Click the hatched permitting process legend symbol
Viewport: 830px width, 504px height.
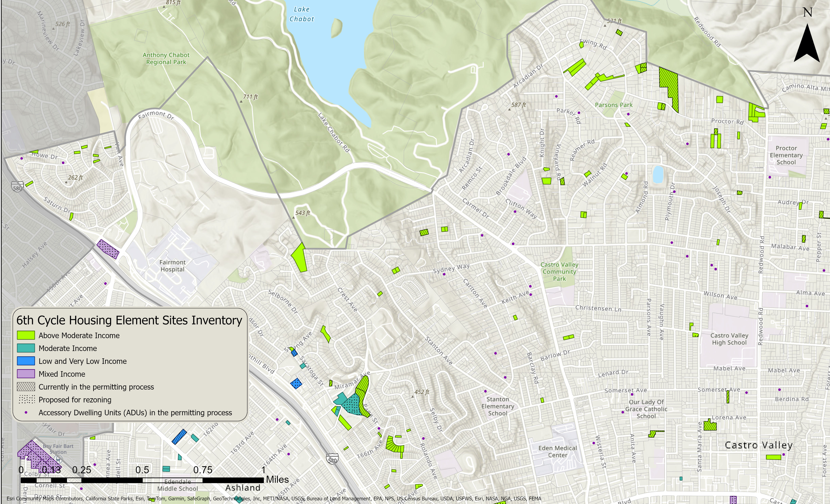pos(26,386)
